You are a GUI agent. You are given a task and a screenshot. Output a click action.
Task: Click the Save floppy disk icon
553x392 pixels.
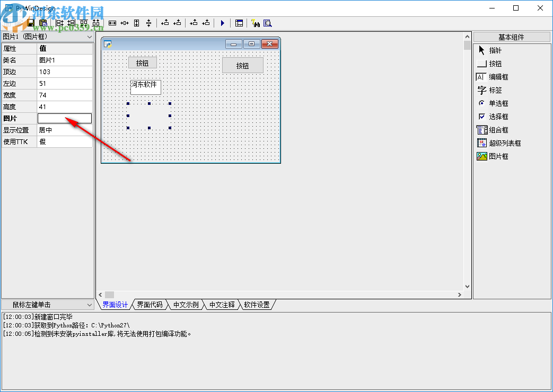click(31, 23)
